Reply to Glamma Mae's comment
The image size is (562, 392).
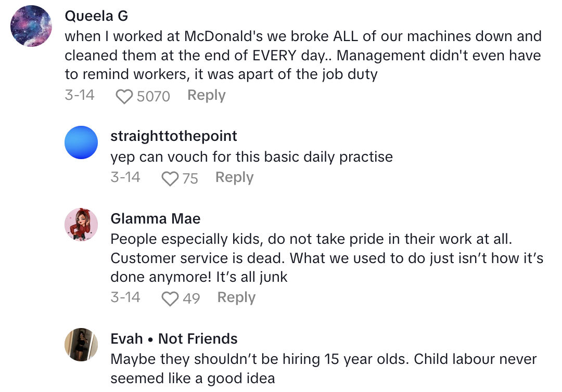(236, 298)
